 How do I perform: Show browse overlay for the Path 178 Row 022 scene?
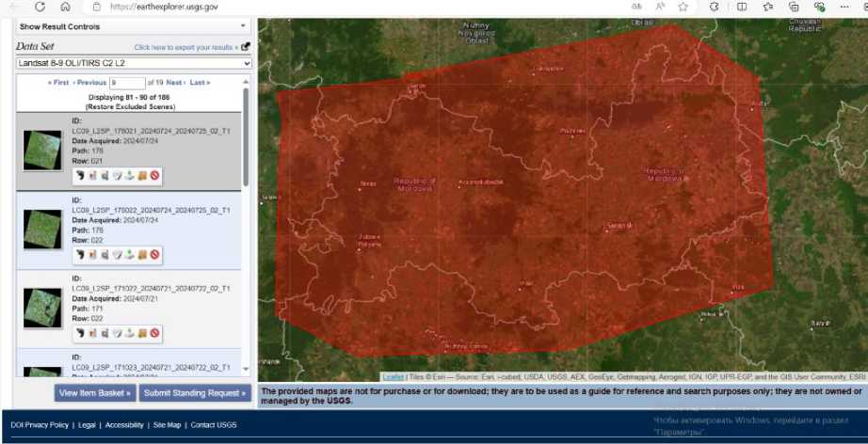[x=92, y=255]
